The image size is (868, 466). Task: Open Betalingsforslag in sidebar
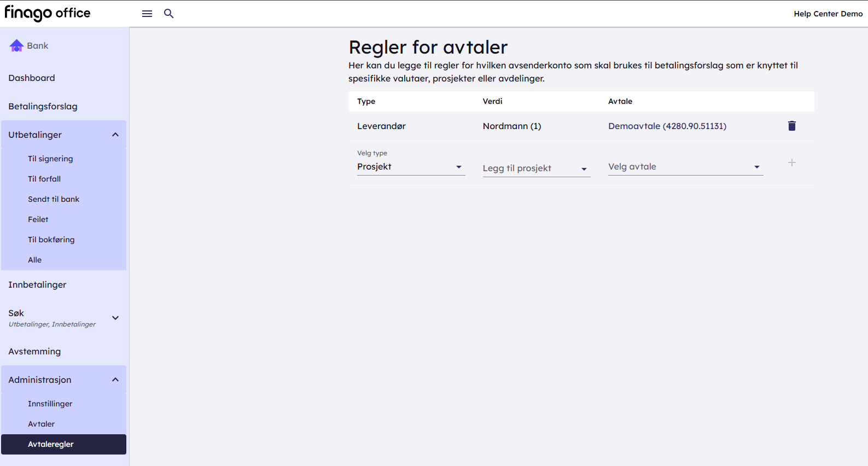click(x=43, y=106)
